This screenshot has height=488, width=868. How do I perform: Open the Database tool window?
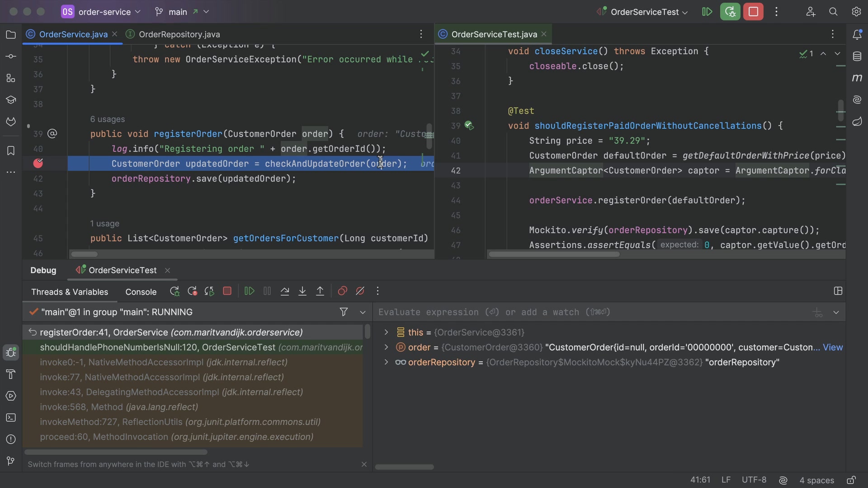coord(857,56)
